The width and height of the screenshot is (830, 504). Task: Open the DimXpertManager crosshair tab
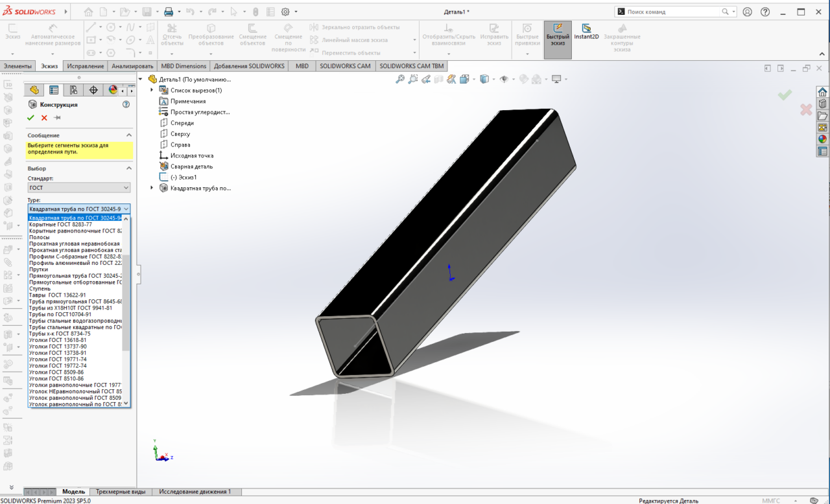click(93, 90)
